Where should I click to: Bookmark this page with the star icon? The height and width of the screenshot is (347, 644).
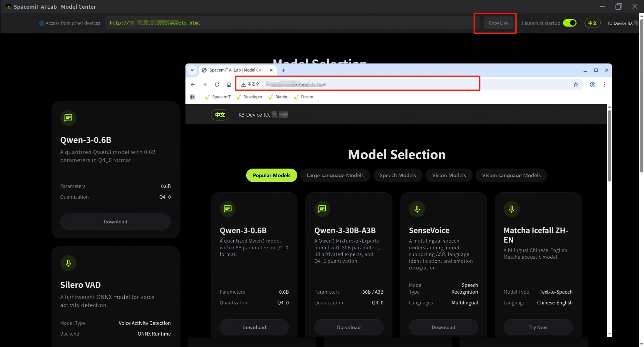(576, 84)
